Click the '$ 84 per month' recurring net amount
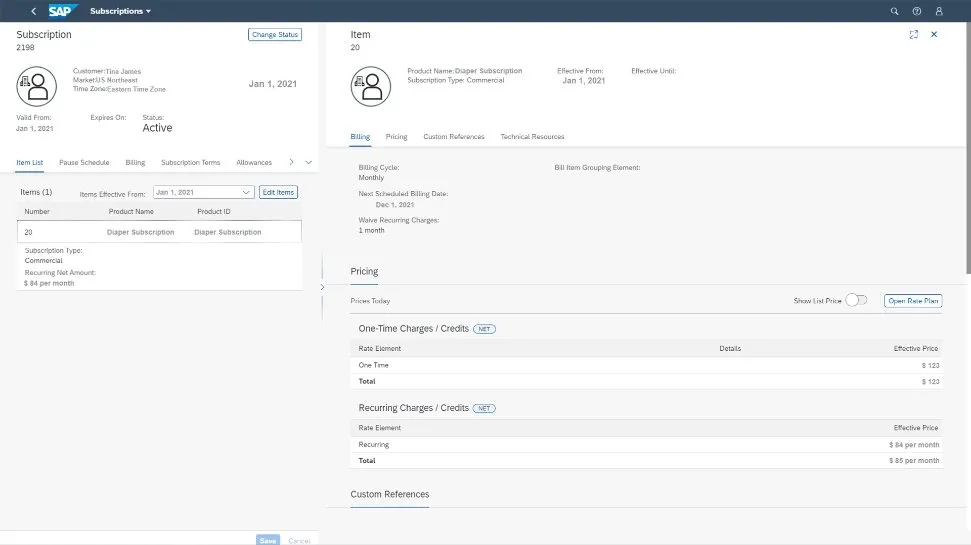Viewport: 971px width, 545px height. coord(49,284)
